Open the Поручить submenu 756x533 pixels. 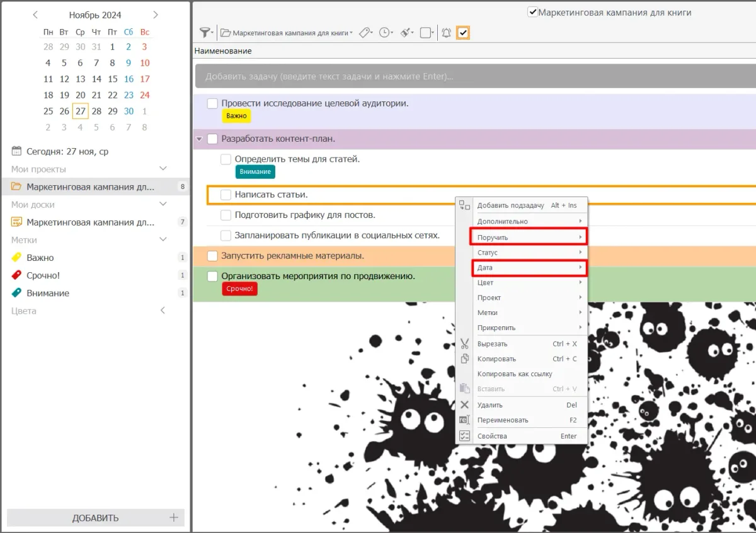(529, 238)
